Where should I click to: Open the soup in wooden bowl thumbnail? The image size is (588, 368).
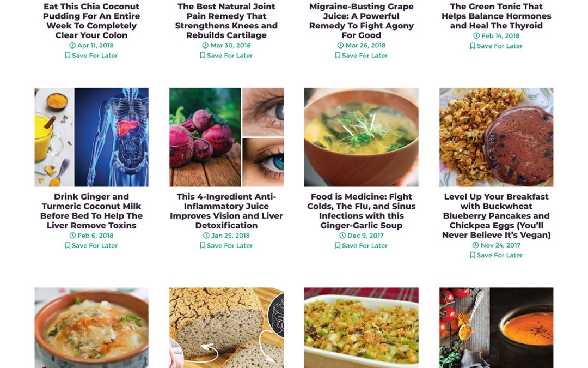(362, 137)
